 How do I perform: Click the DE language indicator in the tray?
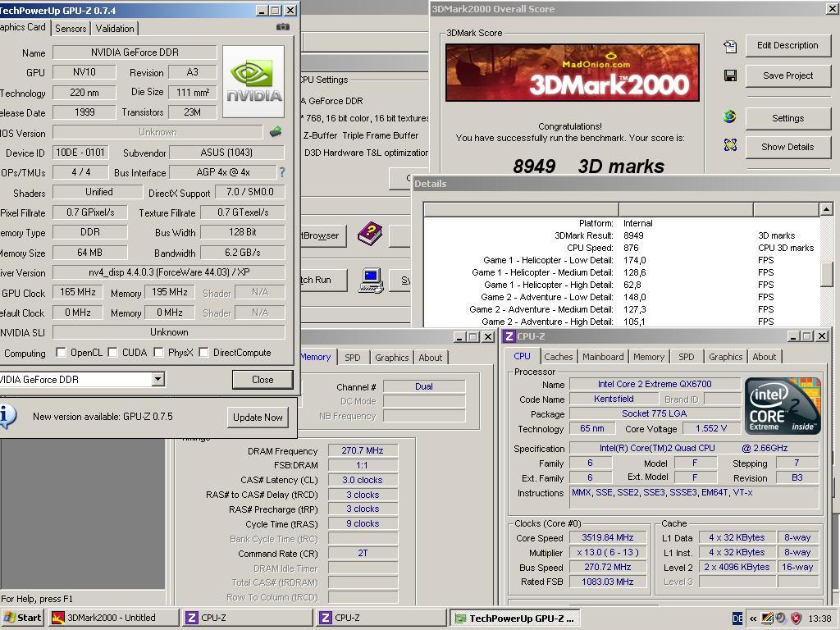point(737,619)
